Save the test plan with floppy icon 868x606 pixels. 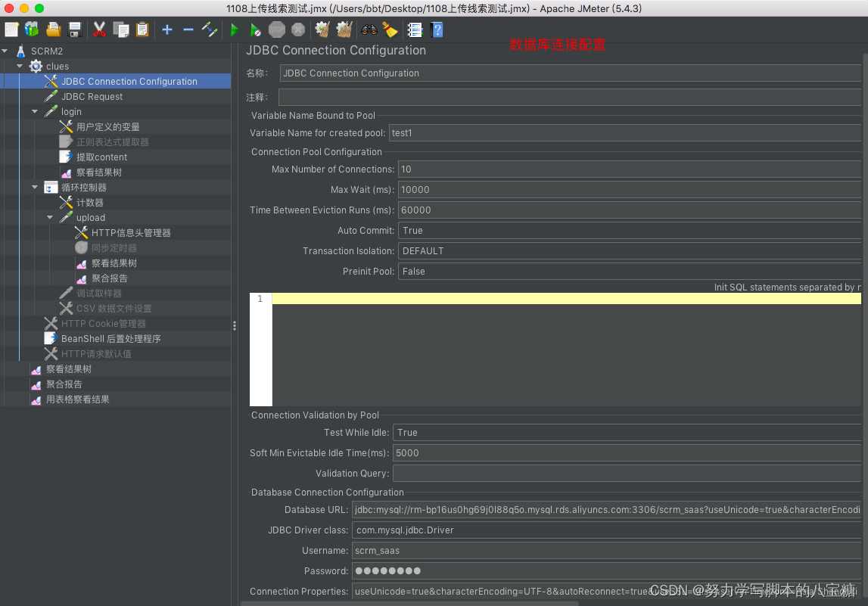tap(75, 30)
